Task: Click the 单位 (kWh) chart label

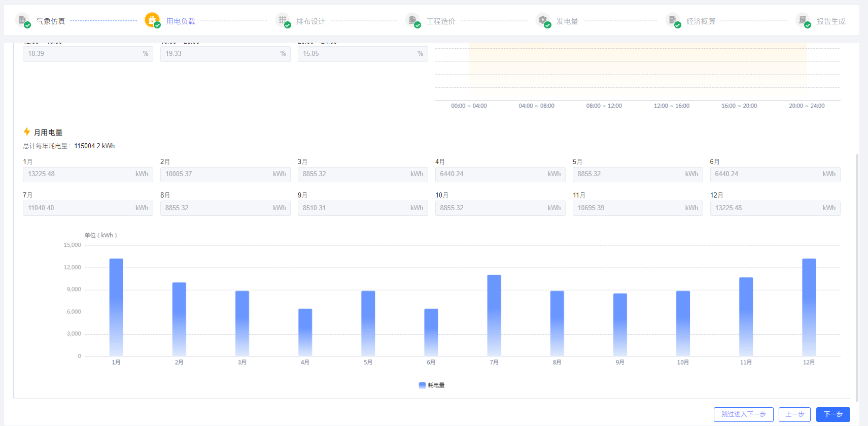Action: click(100, 236)
